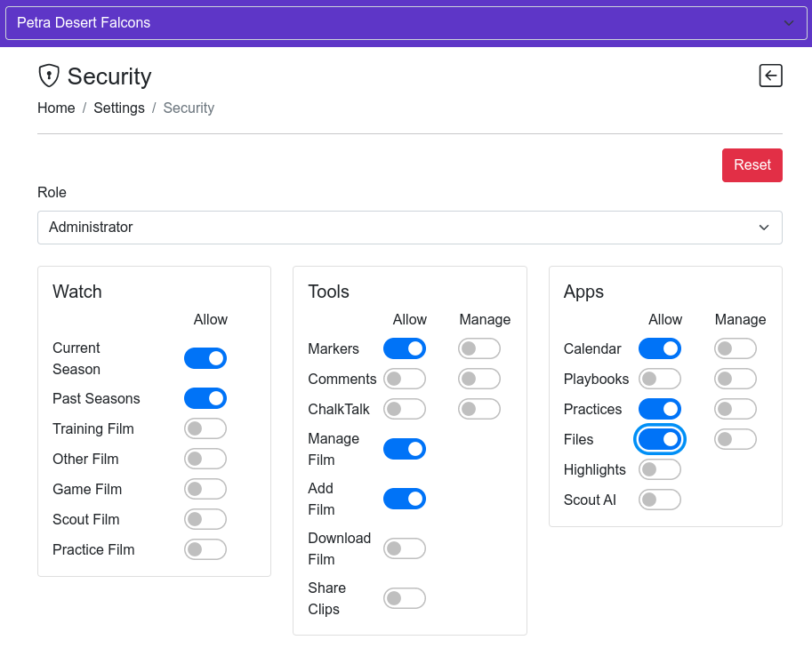Image resolution: width=812 pixels, height=648 pixels.
Task: Open Settings breadcrumb link
Action: [119, 108]
